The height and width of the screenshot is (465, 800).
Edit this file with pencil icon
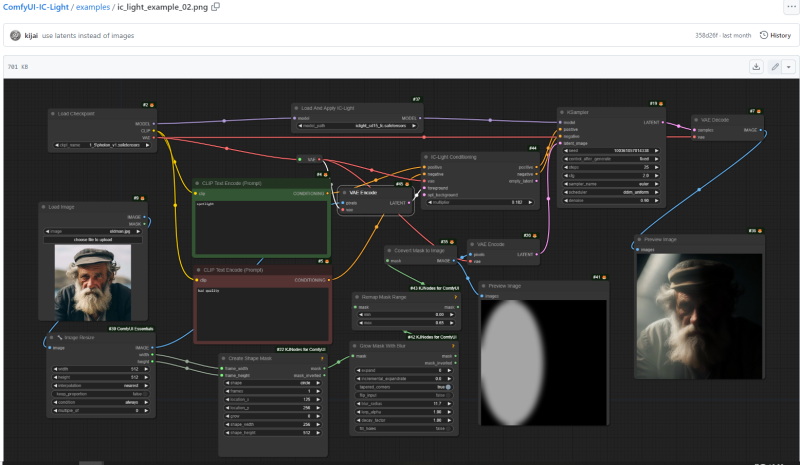pyautogui.click(x=775, y=67)
